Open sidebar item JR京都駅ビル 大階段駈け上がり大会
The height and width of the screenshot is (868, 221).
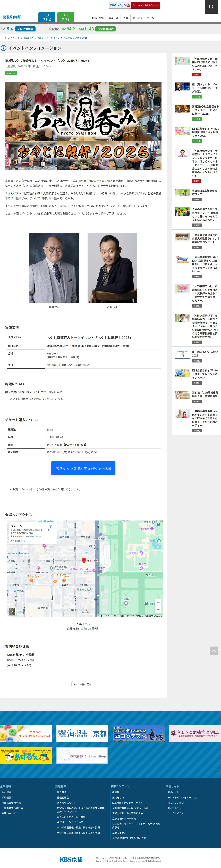click(x=196, y=267)
